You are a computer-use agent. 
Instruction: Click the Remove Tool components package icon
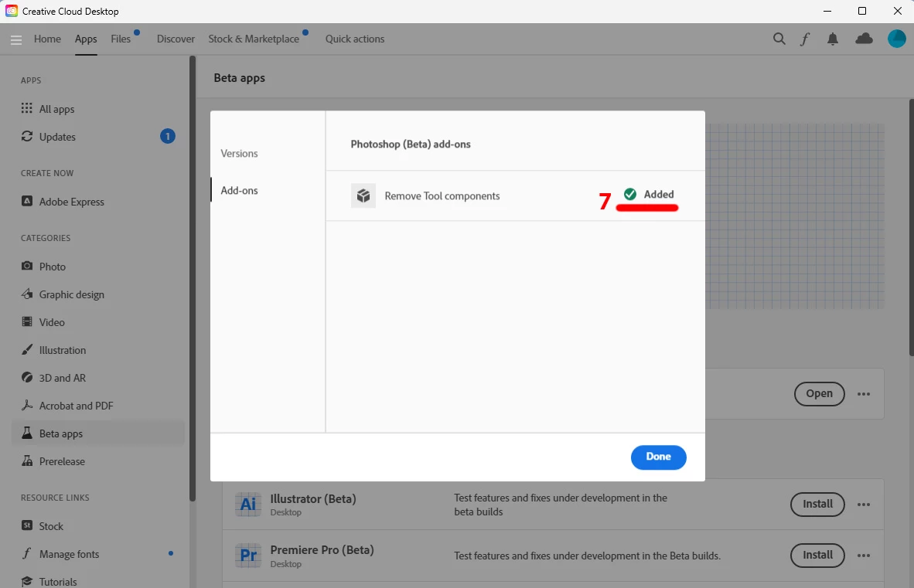tap(363, 195)
